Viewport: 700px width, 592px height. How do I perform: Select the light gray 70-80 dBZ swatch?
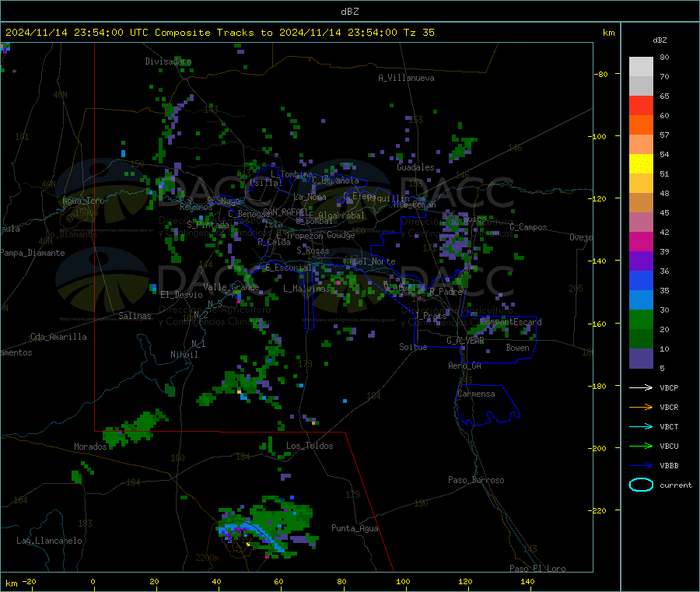point(641,67)
